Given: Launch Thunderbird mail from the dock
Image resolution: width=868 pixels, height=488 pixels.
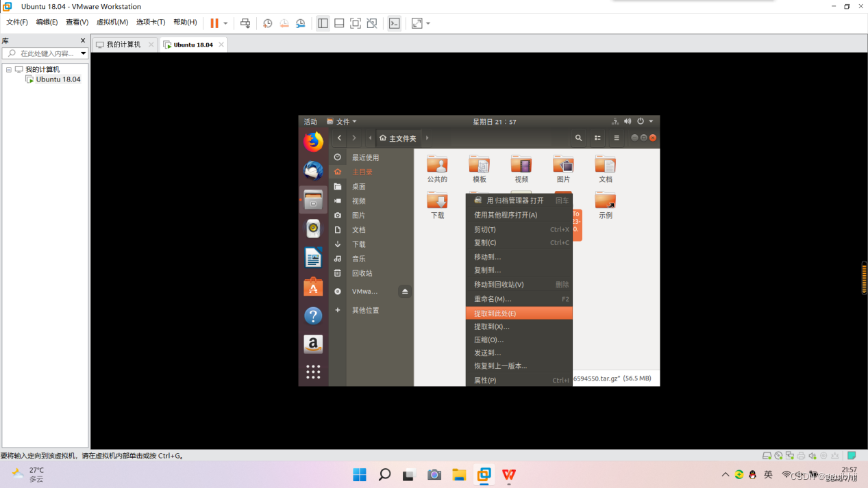Looking at the screenshot, I should pyautogui.click(x=313, y=170).
